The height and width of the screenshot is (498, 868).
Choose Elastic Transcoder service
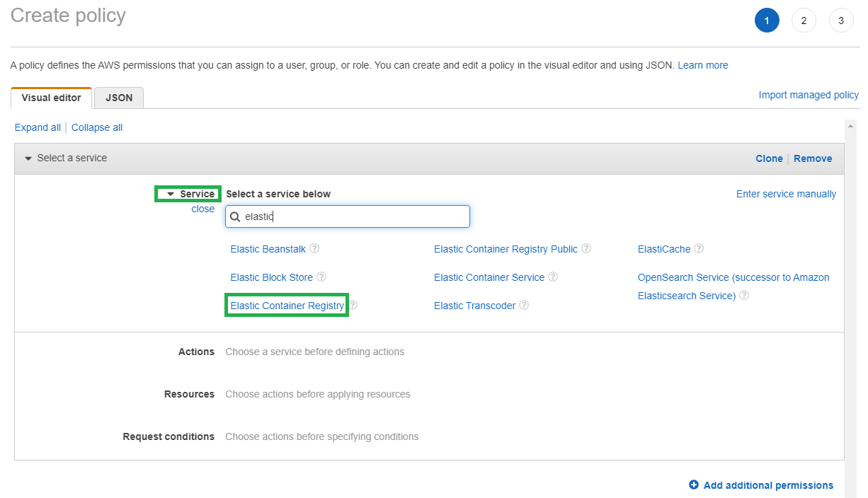(x=475, y=306)
